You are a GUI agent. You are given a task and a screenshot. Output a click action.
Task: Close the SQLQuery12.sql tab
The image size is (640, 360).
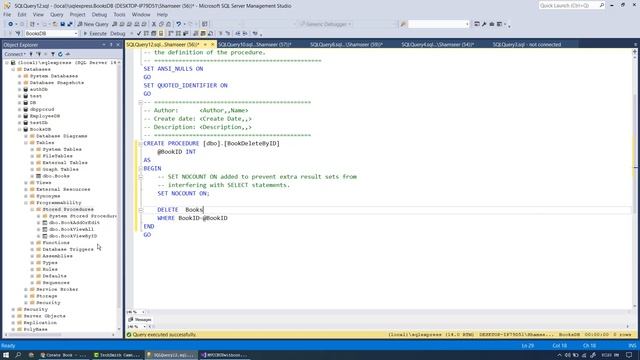click(x=212, y=44)
